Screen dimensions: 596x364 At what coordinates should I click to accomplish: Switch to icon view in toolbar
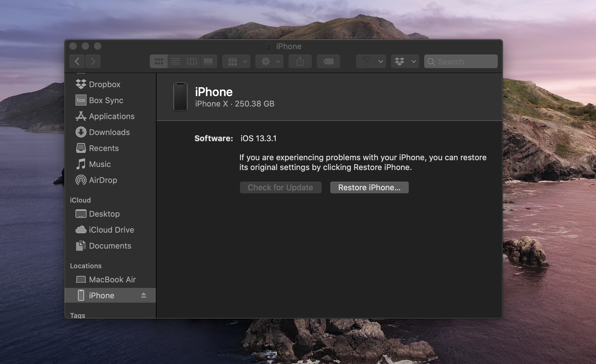(x=159, y=62)
